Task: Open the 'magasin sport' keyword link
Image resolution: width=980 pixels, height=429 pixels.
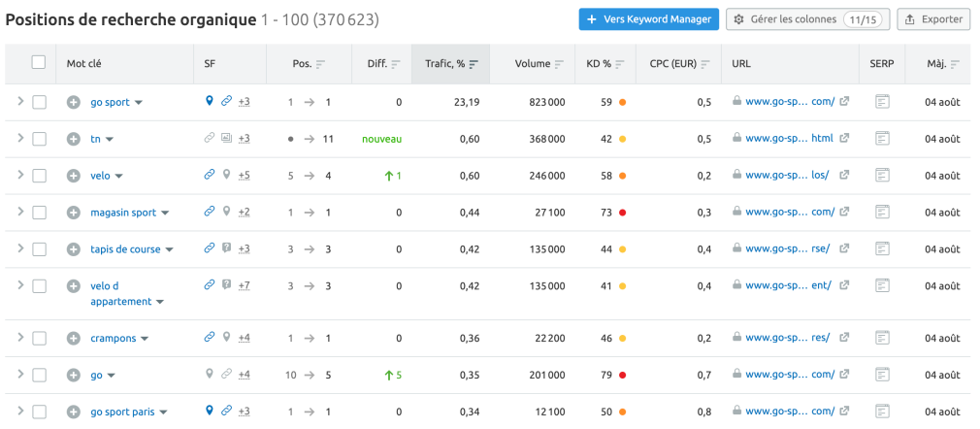Action: click(123, 213)
